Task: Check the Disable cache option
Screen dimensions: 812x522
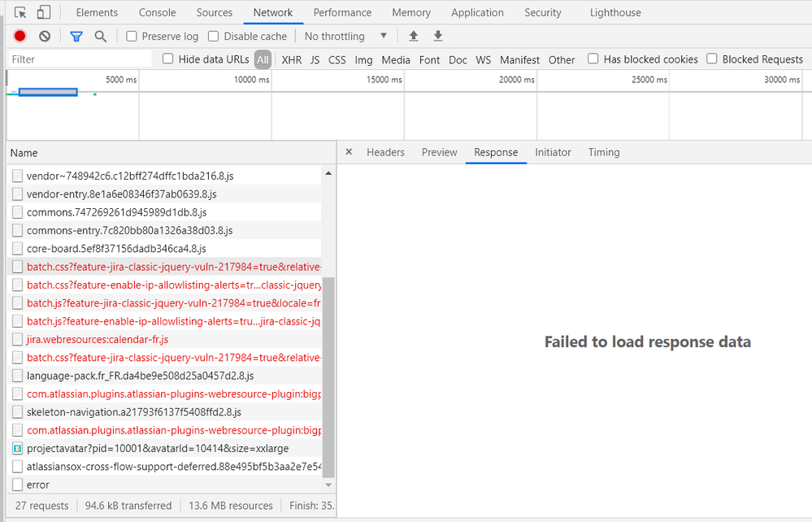Action: point(214,37)
